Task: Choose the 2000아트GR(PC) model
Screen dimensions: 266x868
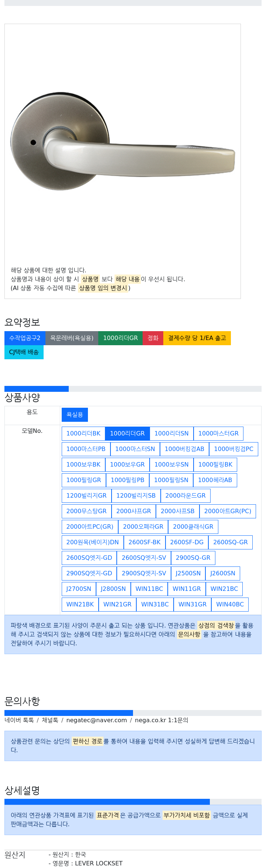Action: coord(228,511)
